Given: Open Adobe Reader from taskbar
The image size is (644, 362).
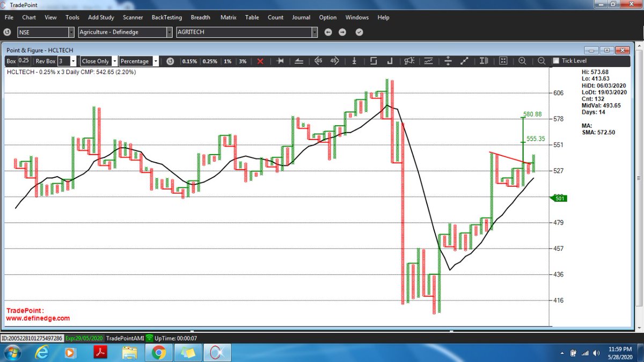Looking at the screenshot, I should [100, 353].
